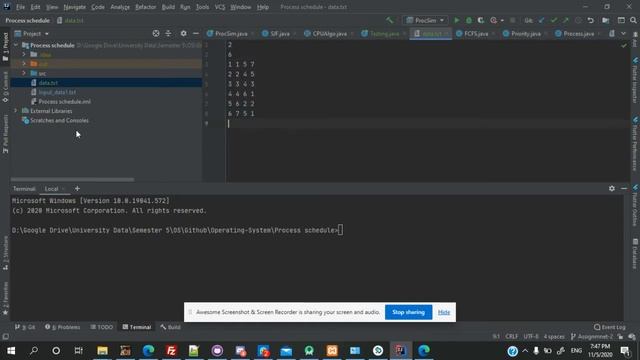Click the Git commit checkmark icon

click(553, 20)
